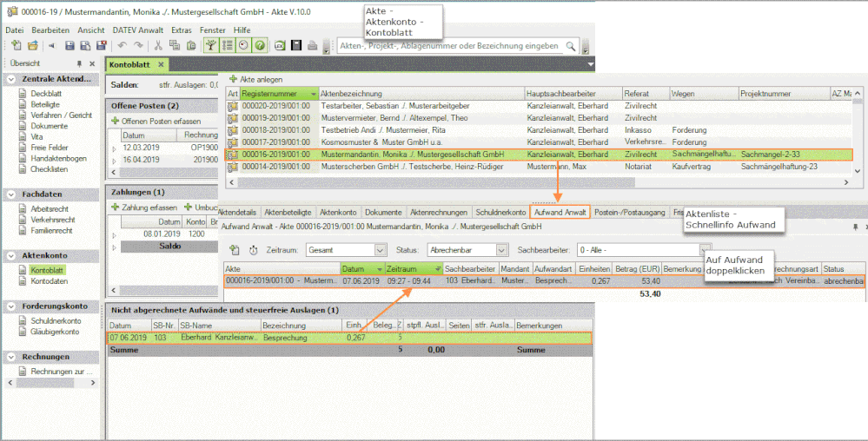Click the green help question mark icon
868x441 pixels.
(260, 46)
